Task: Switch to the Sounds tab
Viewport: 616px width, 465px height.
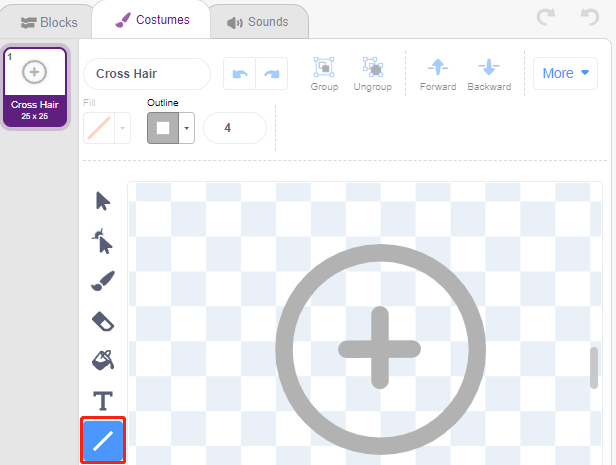Action: pos(258,22)
